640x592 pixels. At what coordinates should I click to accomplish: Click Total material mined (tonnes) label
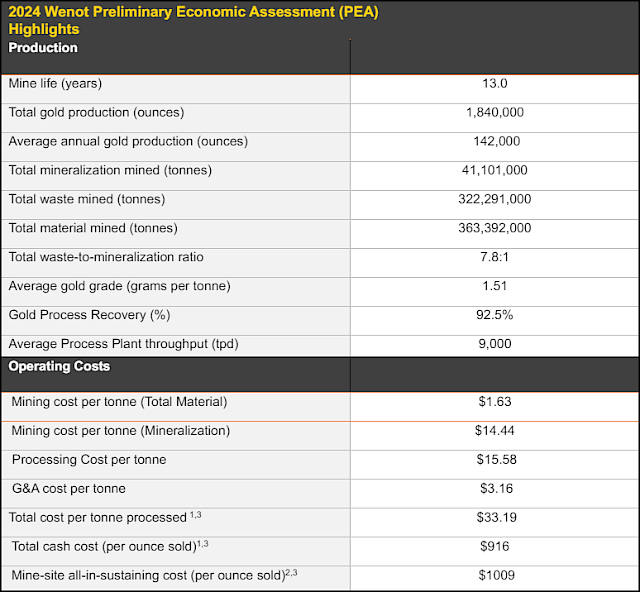tap(93, 229)
